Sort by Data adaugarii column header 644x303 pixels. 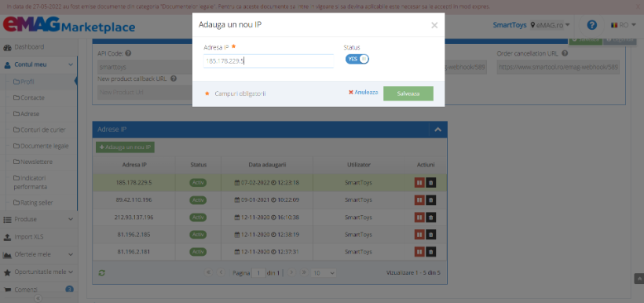(x=267, y=165)
